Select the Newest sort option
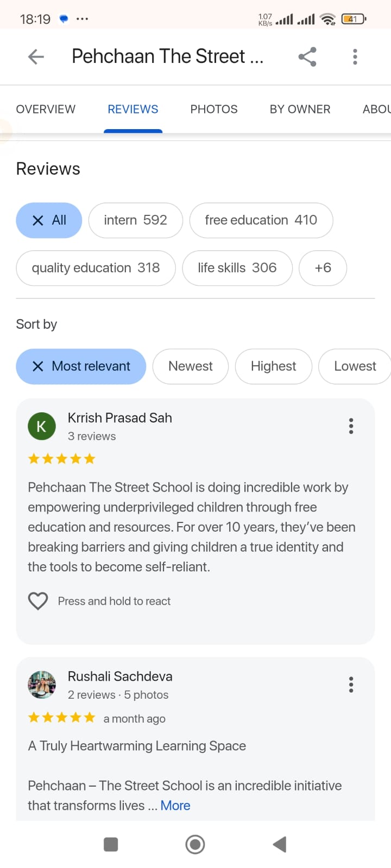 tap(191, 367)
